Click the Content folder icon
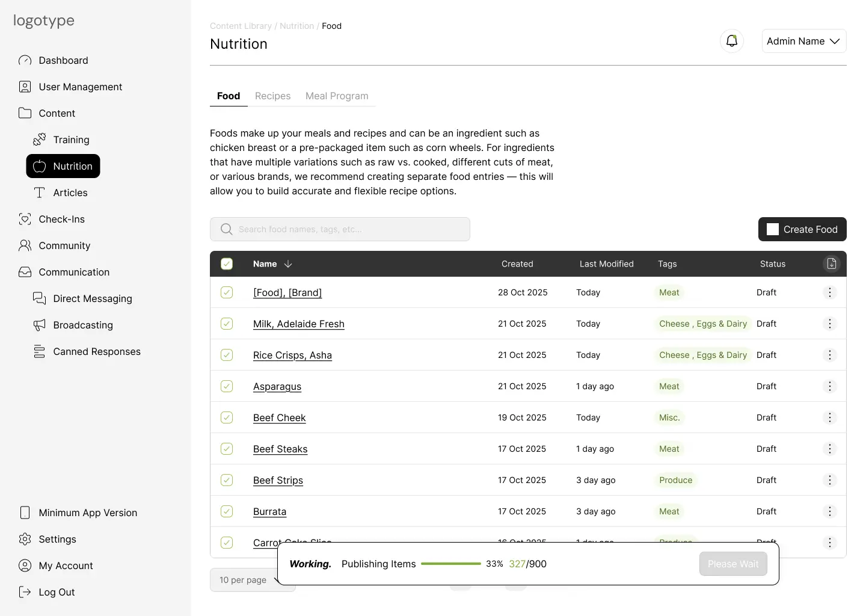Viewport: 866px width, 616px height. (x=25, y=113)
